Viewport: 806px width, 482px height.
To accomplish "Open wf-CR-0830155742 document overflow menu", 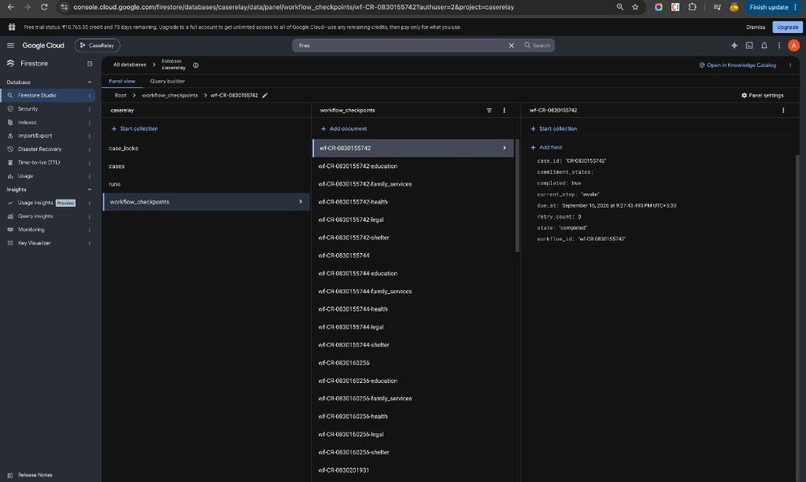I will click(783, 110).
